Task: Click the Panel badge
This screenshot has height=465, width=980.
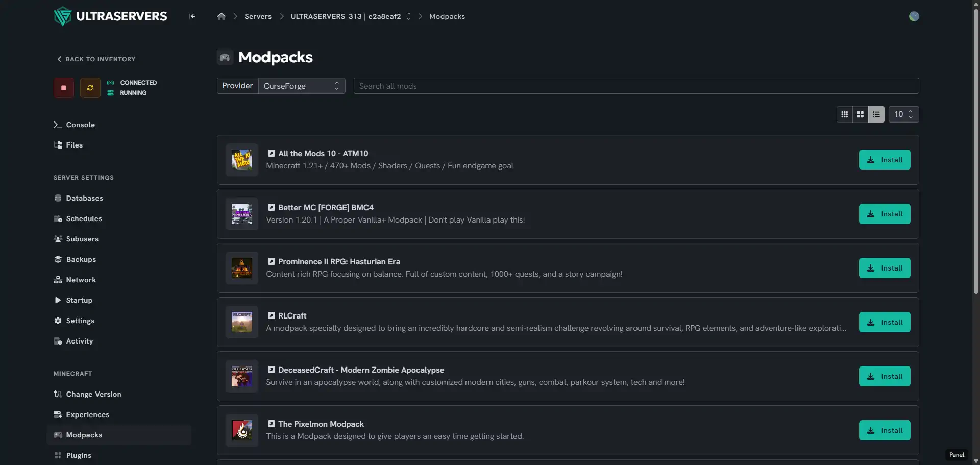Action: point(957,455)
